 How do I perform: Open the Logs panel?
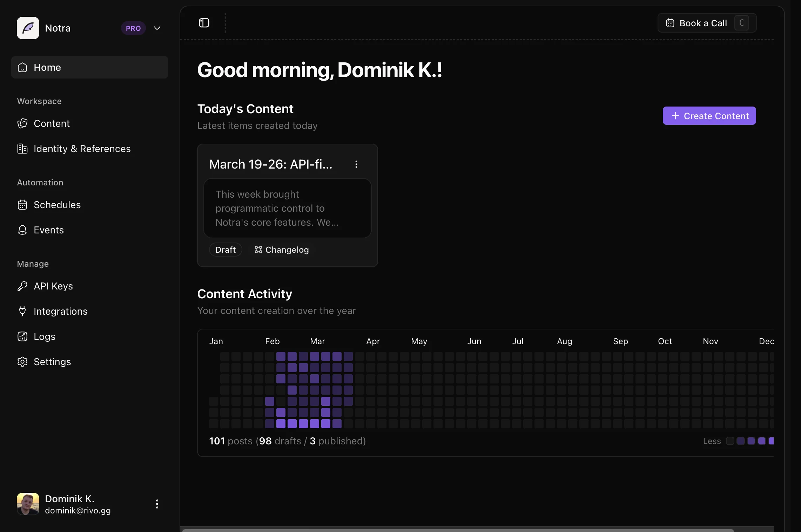point(44,336)
